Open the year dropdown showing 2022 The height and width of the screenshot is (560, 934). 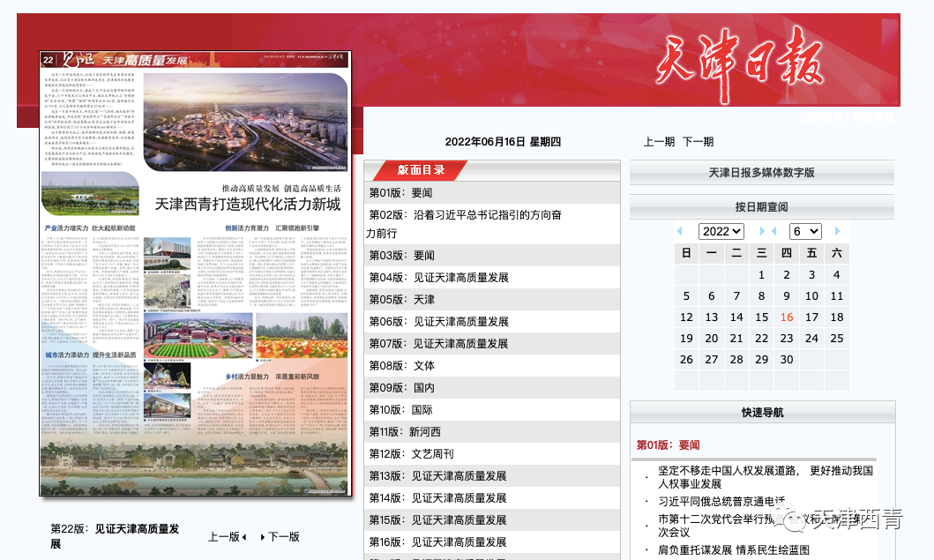pyautogui.click(x=720, y=231)
